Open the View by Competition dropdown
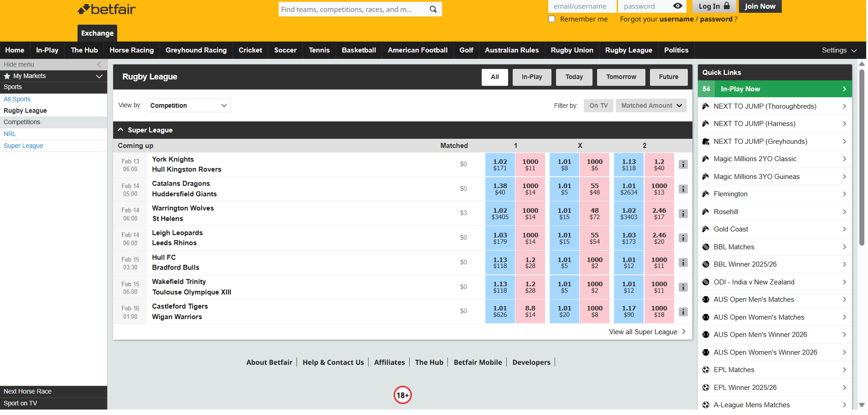Image resolution: width=868 pixels, height=415 pixels. point(188,105)
